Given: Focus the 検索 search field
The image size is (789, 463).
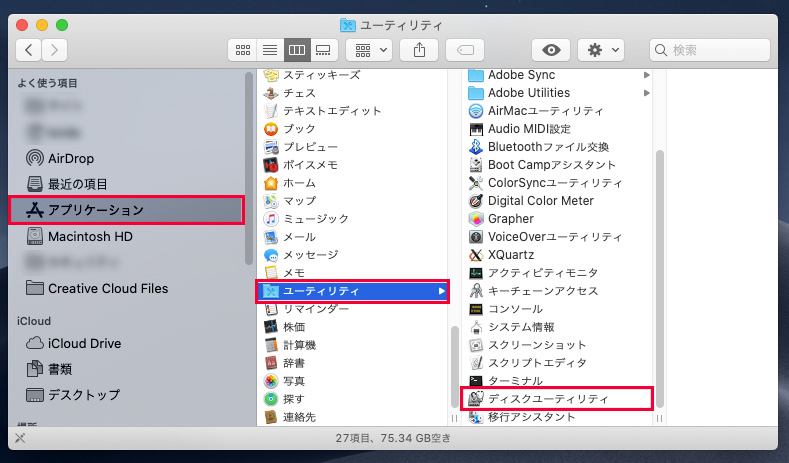Looking at the screenshot, I should (x=709, y=50).
